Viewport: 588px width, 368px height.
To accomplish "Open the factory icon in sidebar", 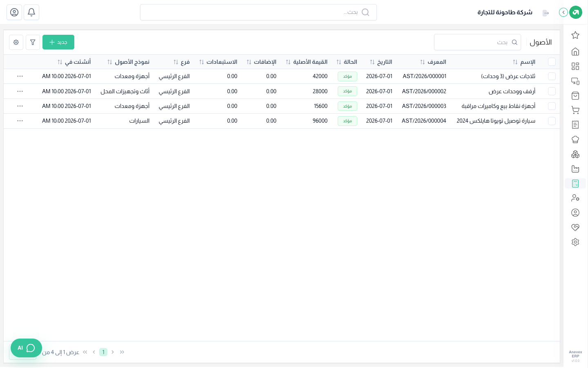I will 575,169.
